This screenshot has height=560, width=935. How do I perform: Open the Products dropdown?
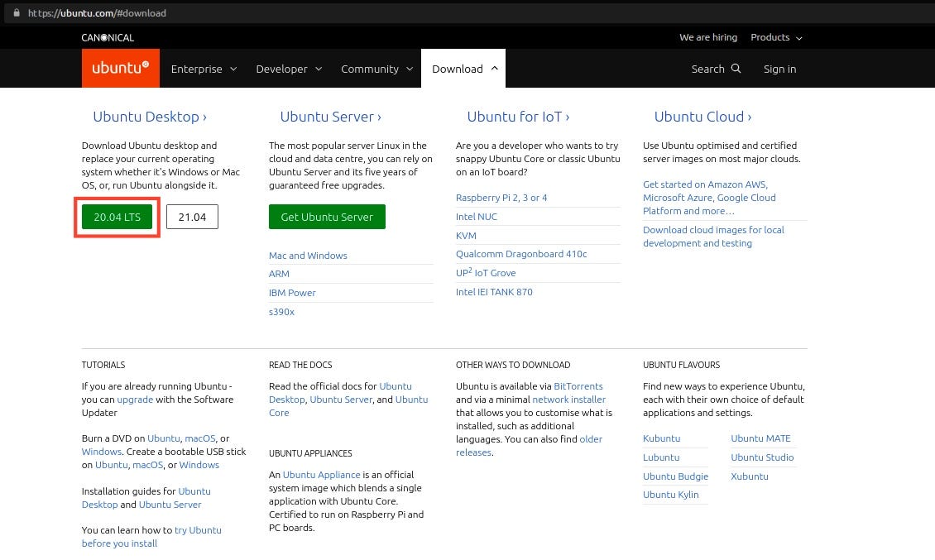[x=776, y=37]
